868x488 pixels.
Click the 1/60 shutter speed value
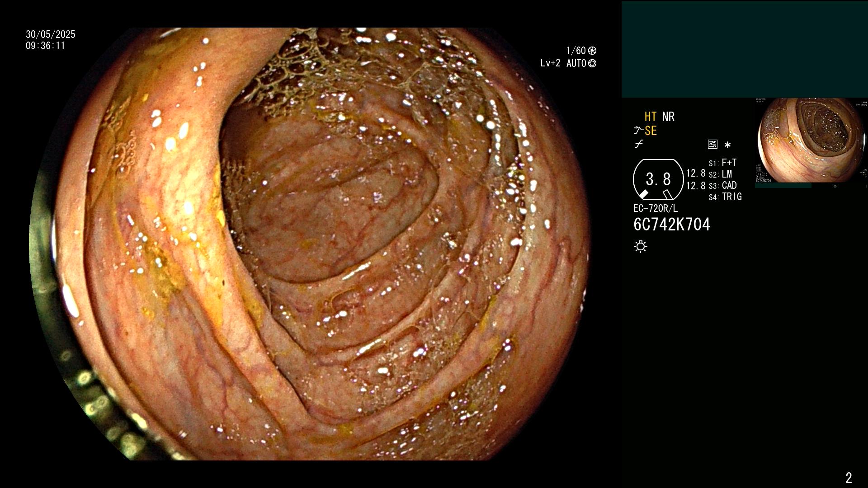coord(576,51)
